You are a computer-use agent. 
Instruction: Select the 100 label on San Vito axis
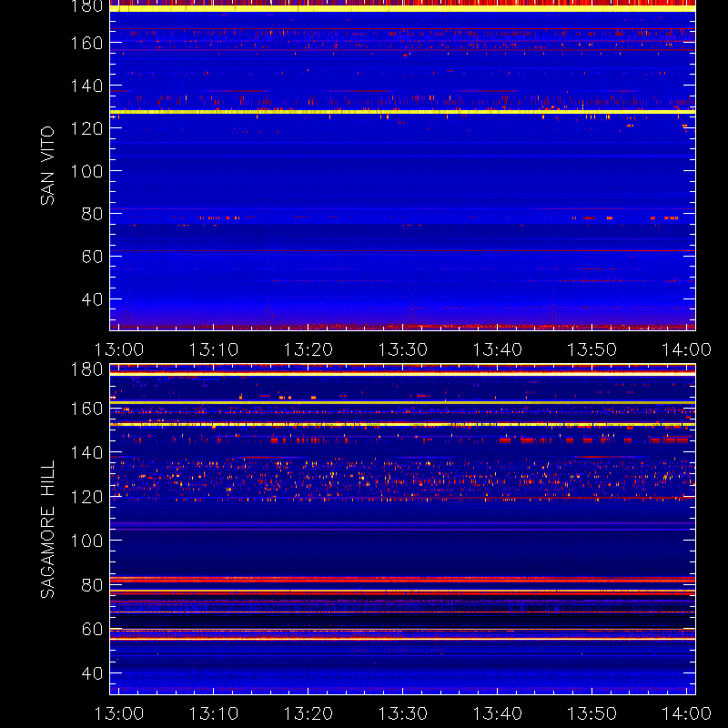click(x=86, y=171)
